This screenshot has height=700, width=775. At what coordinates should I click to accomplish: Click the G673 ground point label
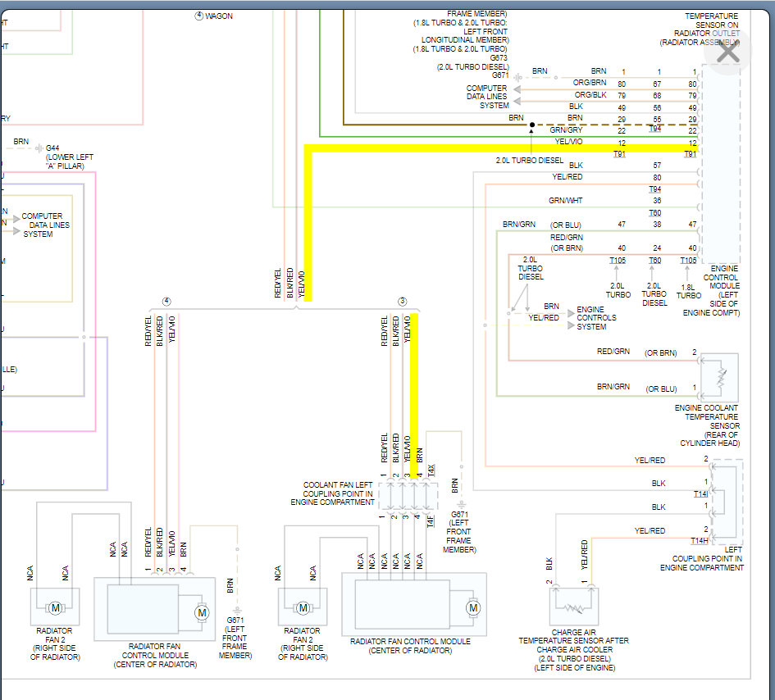499,58
